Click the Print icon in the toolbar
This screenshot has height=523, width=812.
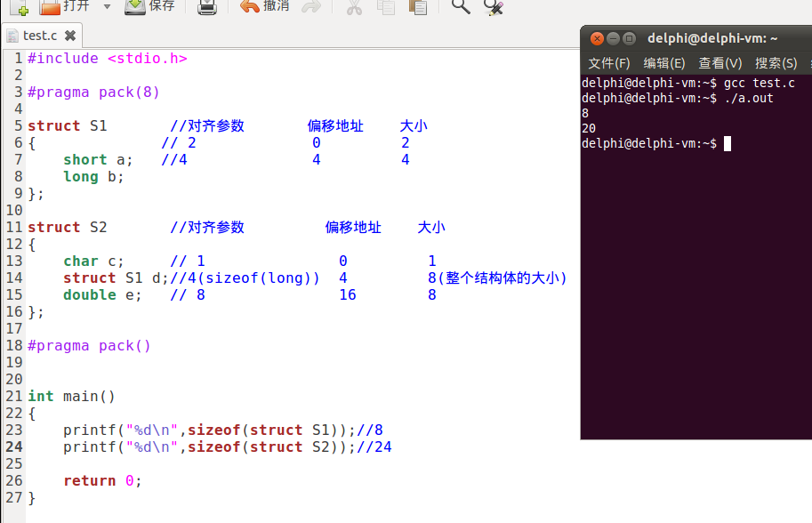click(207, 7)
